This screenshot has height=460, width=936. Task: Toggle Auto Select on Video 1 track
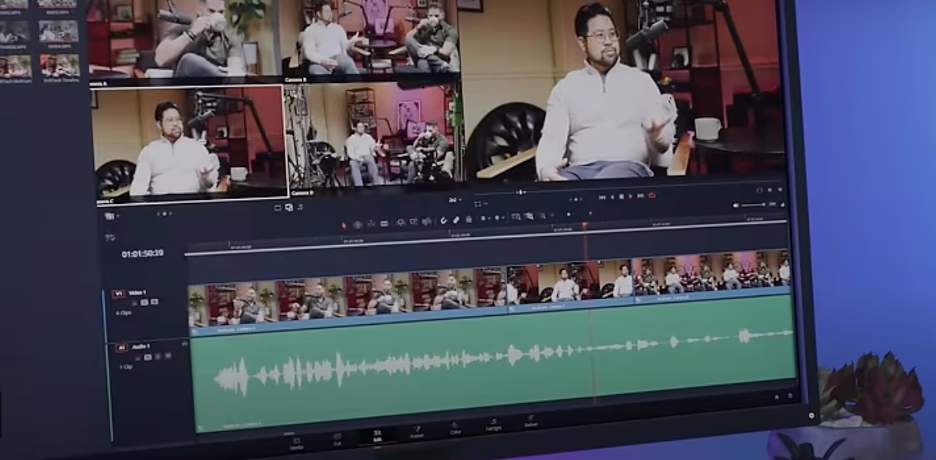click(x=144, y=302)
